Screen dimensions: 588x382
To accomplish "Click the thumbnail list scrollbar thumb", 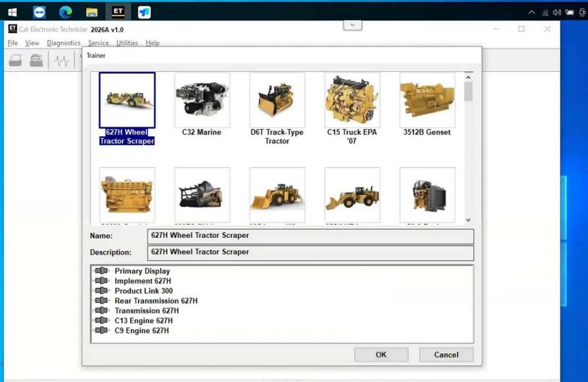I will tap(469, 91).
